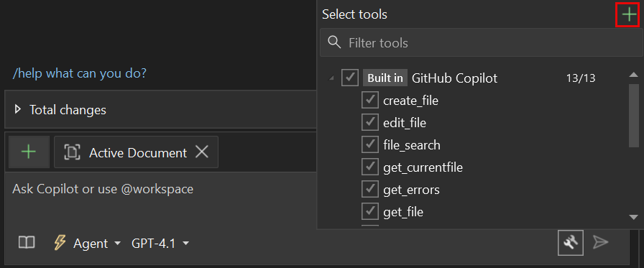Click the Active Document label
This screenshot has height=268, width=644.
(x=138, y=152)
